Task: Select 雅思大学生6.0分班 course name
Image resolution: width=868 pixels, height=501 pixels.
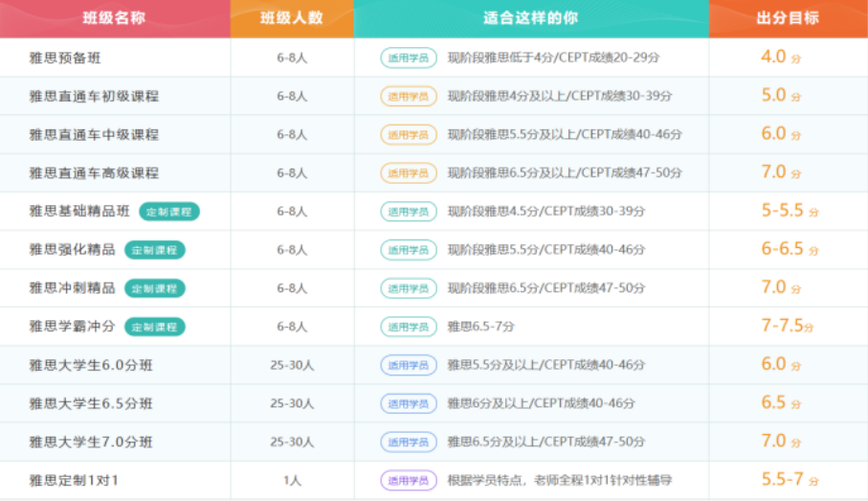Action: click(x=91, y=365)
